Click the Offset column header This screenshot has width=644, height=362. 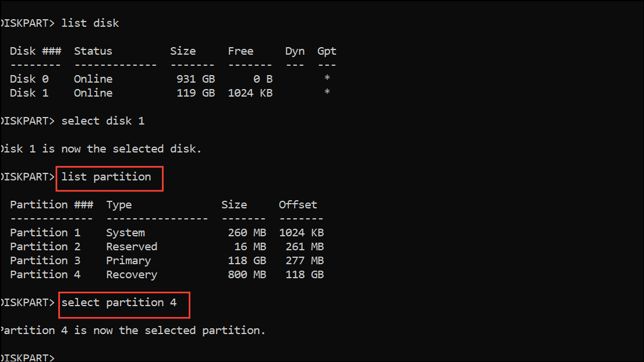click(x=298, y=204)
